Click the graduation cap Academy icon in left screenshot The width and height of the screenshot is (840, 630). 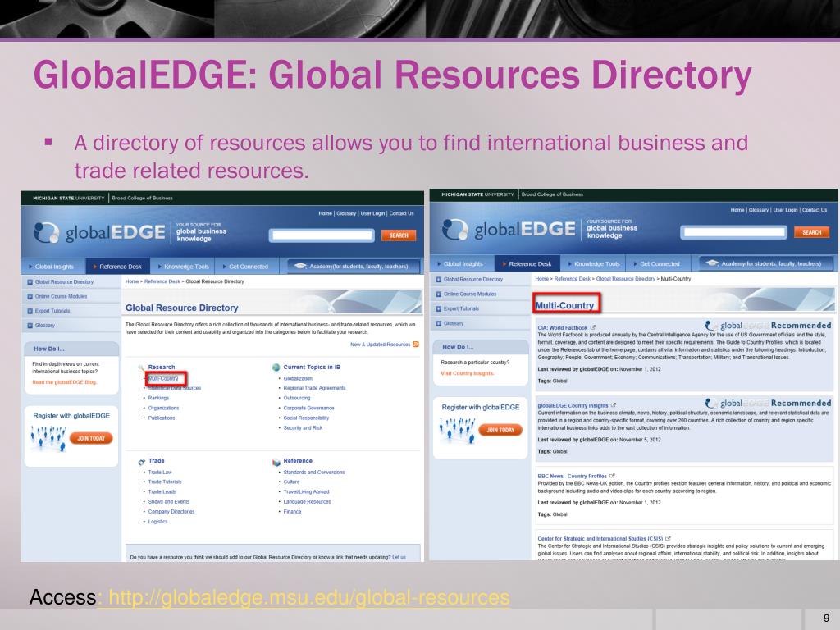click(300, 266)
